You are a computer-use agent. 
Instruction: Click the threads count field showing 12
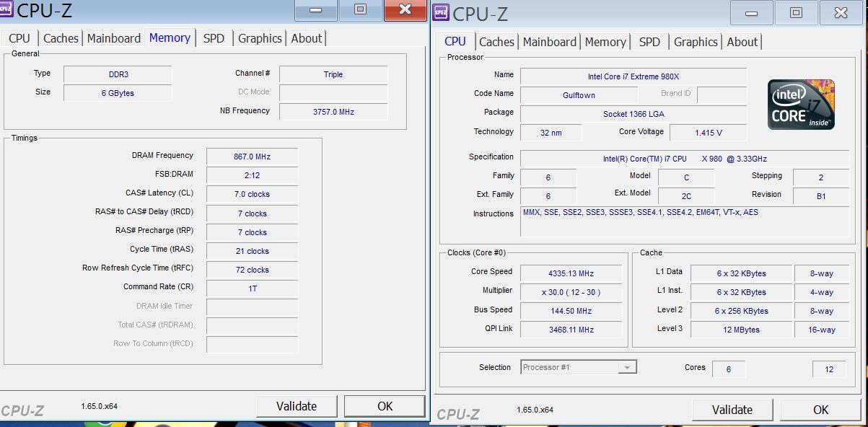click(829, 369)
